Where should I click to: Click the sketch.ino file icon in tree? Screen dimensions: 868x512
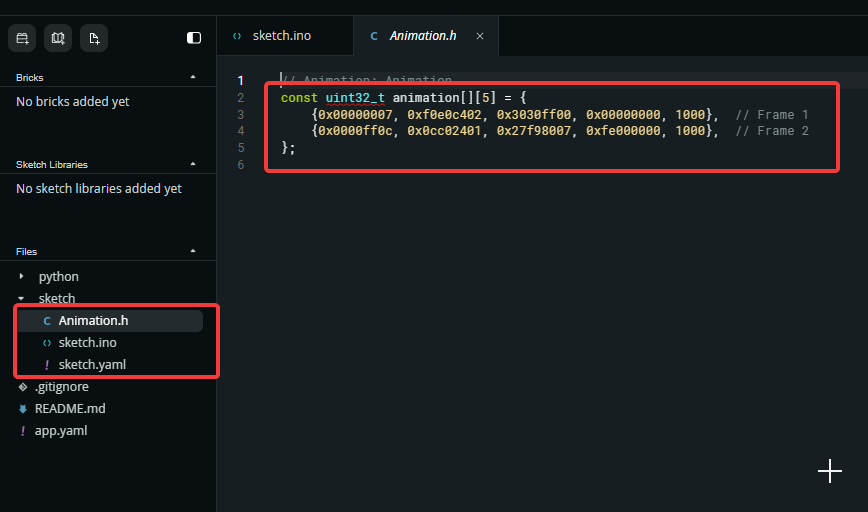click(47, 343)
